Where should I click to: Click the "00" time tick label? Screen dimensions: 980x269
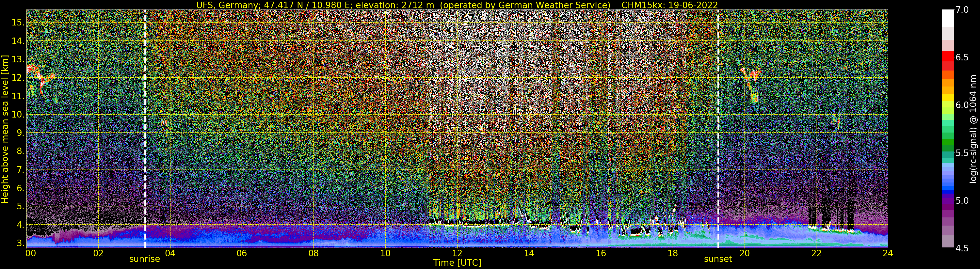(30, 253)
